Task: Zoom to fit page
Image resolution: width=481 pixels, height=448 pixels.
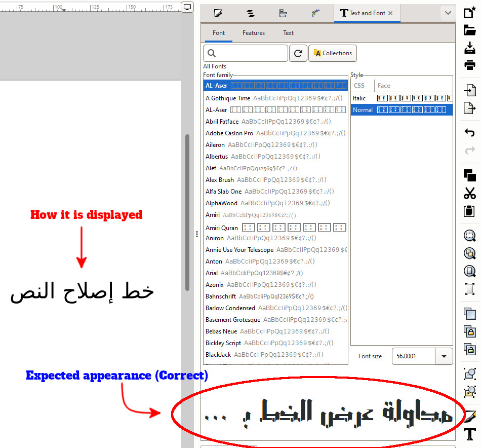Action: (470, 272)
